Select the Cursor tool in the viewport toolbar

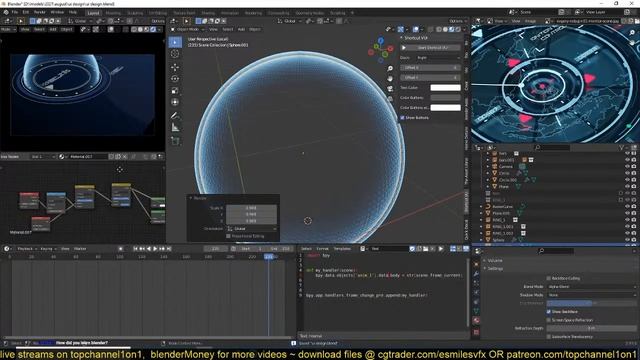click(x=175, y=54)
